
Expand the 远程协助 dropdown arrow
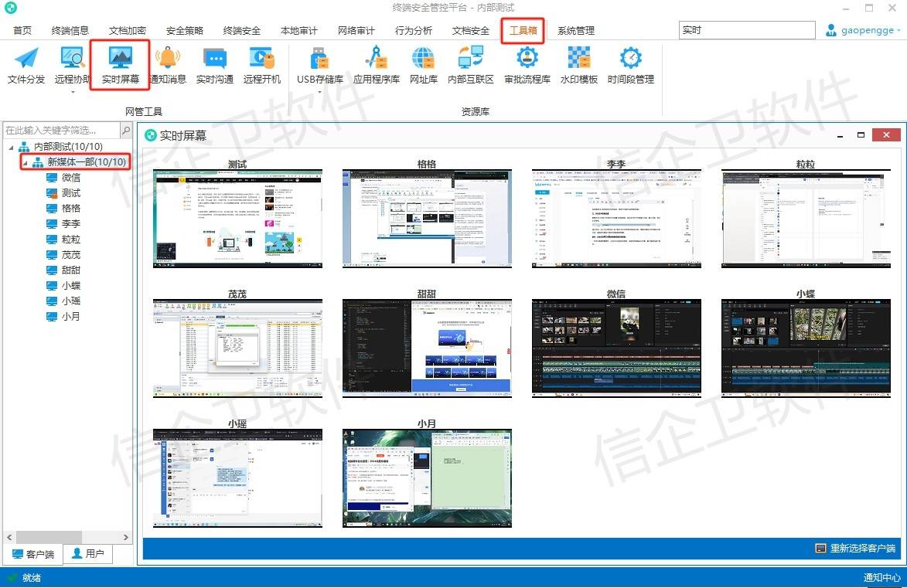point(73,92)
